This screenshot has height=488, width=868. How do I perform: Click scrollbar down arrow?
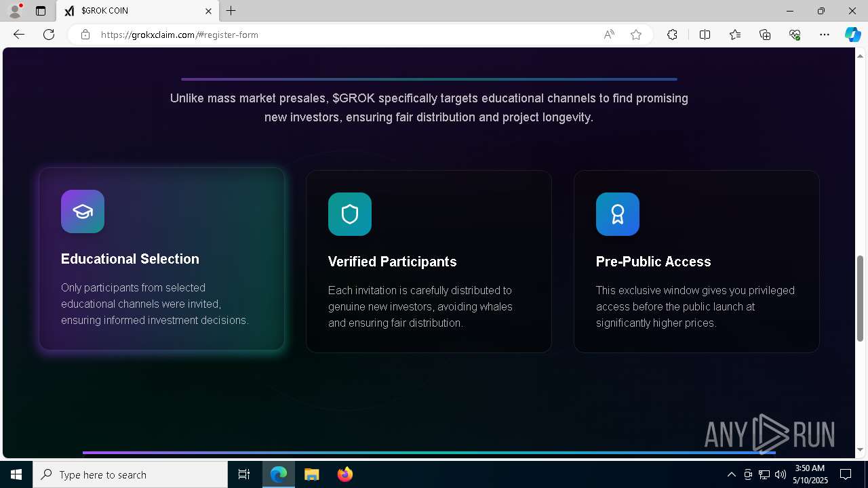coord(861,450)
